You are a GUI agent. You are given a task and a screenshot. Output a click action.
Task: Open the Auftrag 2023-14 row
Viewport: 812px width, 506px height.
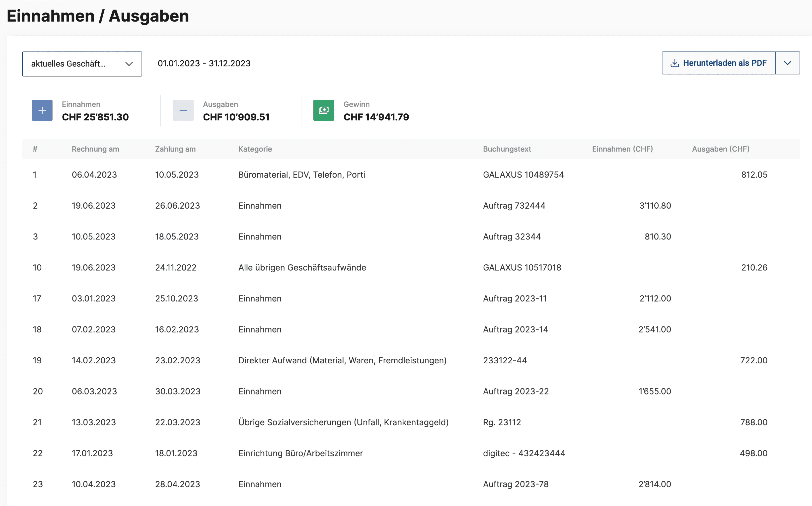coord(411,329)
